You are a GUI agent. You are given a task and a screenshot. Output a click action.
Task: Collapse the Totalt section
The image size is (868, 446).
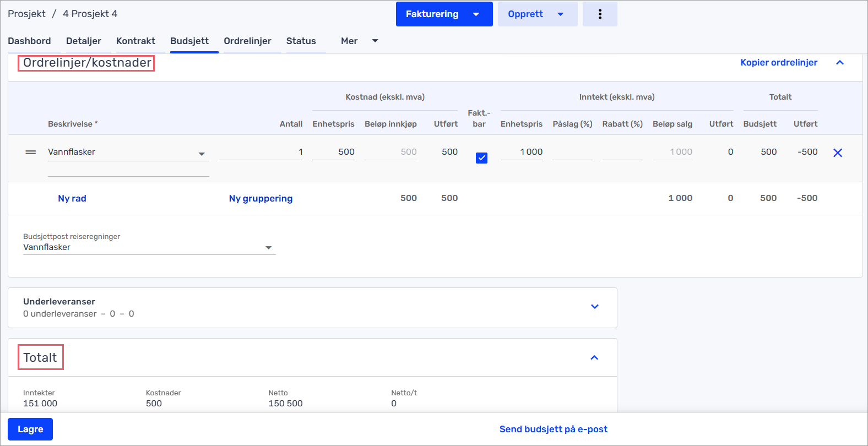coord(594,357)
